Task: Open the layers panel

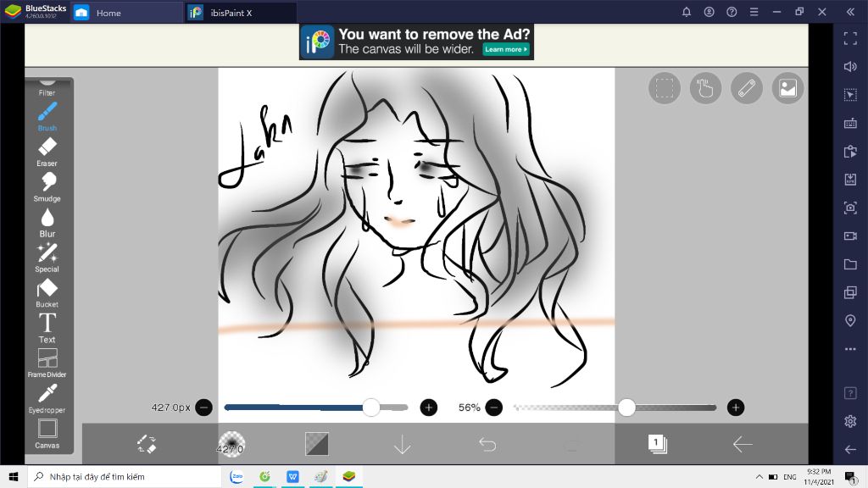Action: pyautogui.click(x=658, y=444)
